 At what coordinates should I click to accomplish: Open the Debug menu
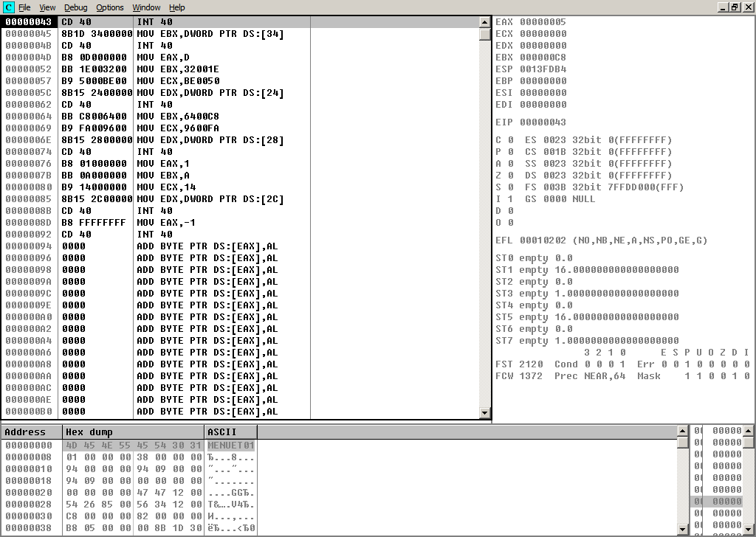click(75, 7)
